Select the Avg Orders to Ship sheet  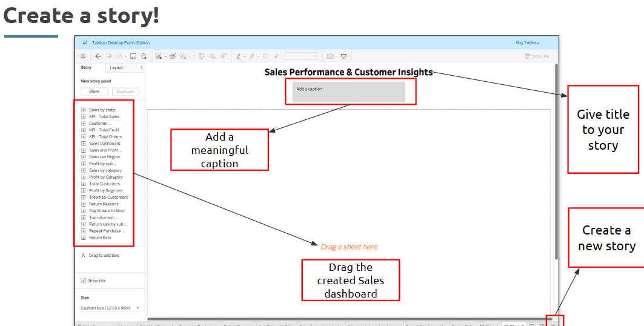pos(107,211)
